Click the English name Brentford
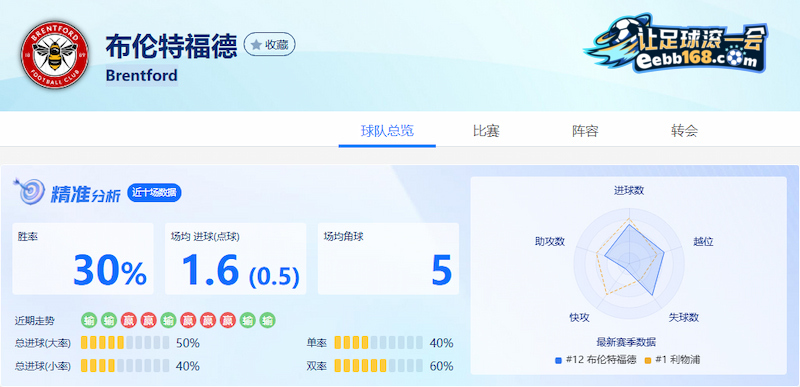The width and height of the screenshot is (800, 387). pos(141,75)
